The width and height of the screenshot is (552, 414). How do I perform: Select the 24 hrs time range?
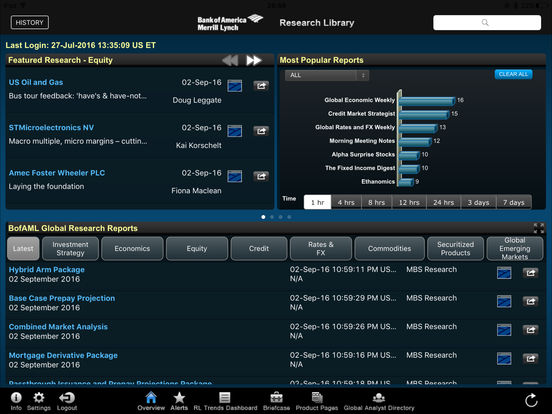(x=444, y=202)
